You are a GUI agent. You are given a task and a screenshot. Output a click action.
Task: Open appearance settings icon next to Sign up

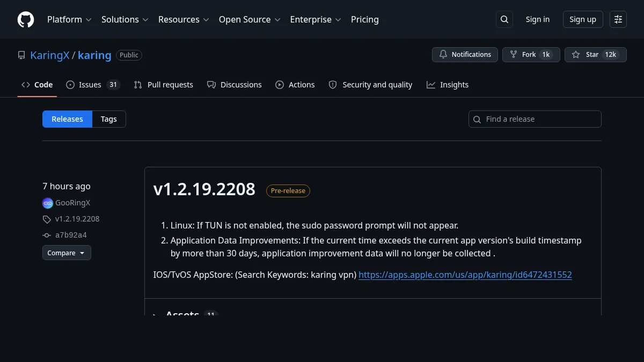[618, 19]
